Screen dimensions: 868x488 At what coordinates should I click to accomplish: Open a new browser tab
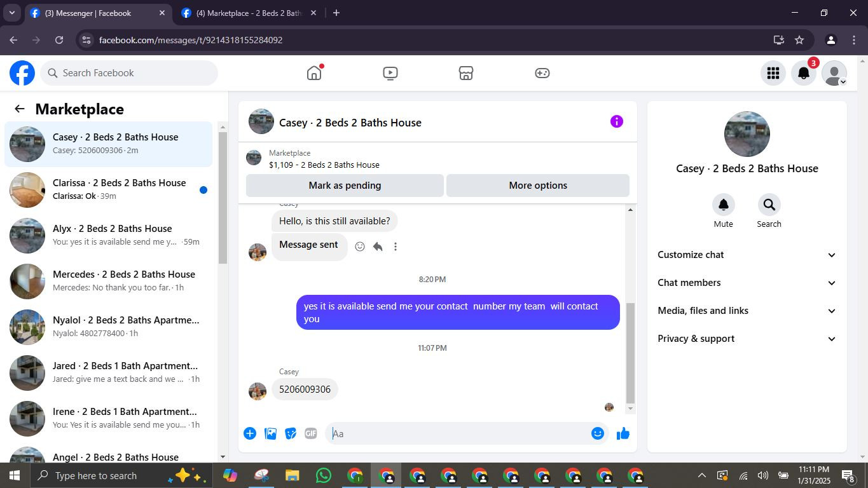[336, 13]
